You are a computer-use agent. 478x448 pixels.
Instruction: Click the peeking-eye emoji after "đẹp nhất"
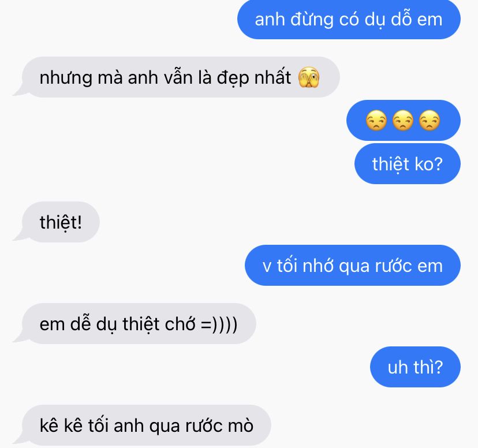[308, 77]
